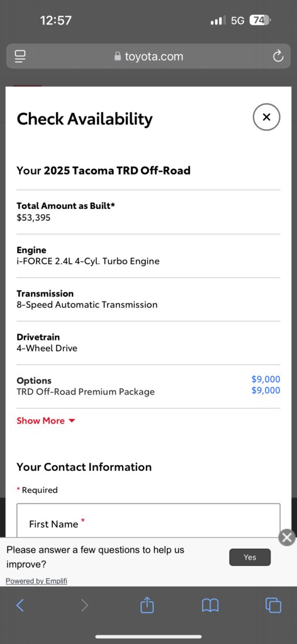Viewport: 297px width, 644px height.
Task: Dismiss the survey banner with X
Action: [x=287, y=538]
